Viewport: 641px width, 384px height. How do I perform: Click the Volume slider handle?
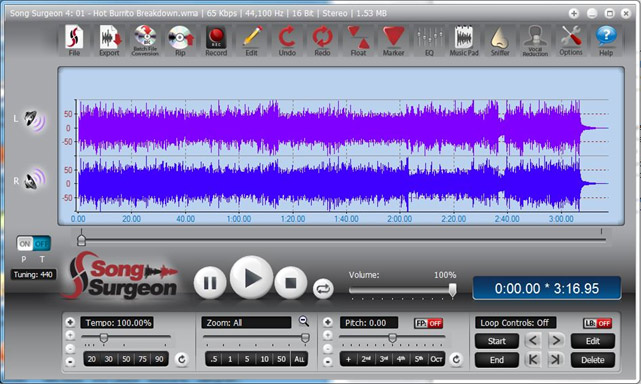pos(452,290)
